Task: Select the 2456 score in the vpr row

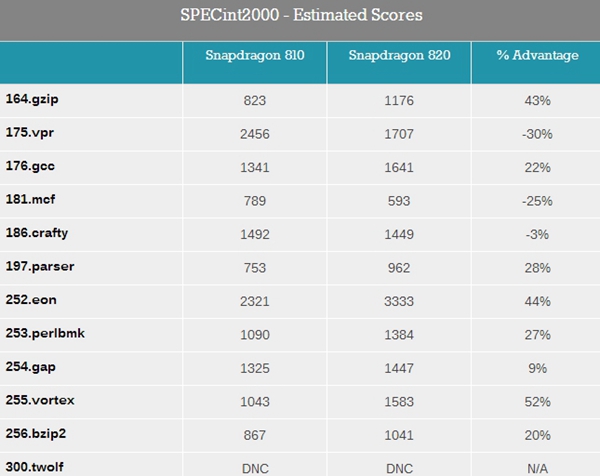Action: click(254, 134)
